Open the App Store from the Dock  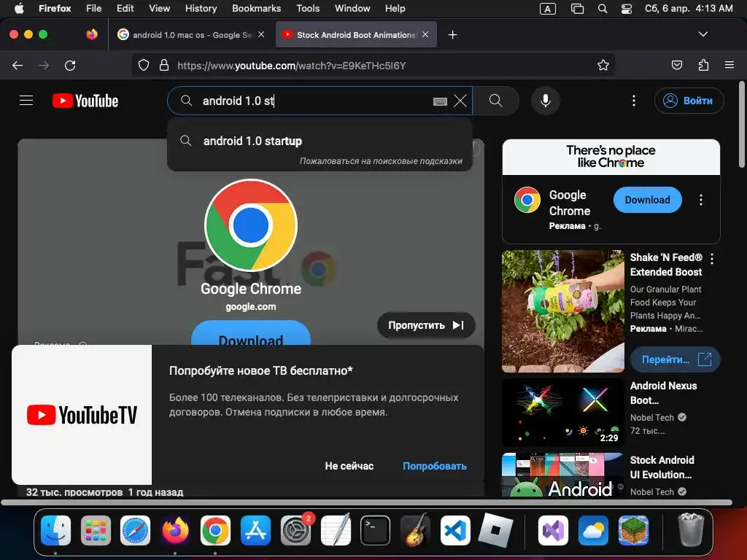click(255, 530)
